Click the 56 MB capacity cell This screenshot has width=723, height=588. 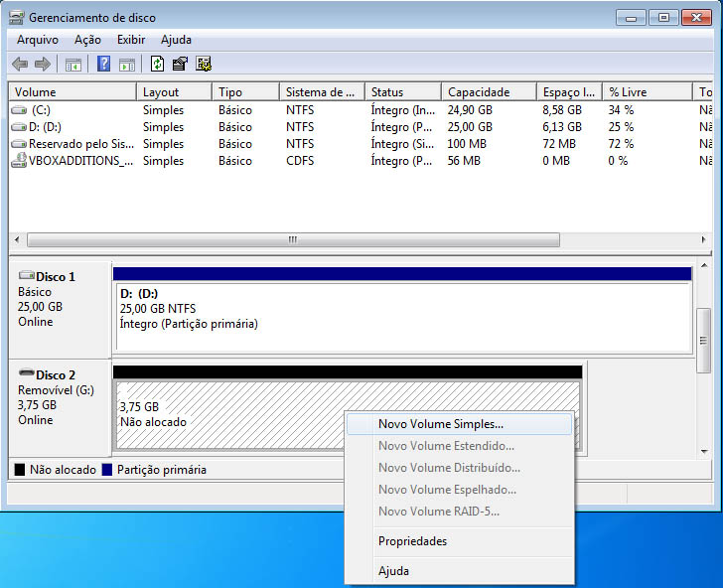pyautogui.click(x=464, y=161)
